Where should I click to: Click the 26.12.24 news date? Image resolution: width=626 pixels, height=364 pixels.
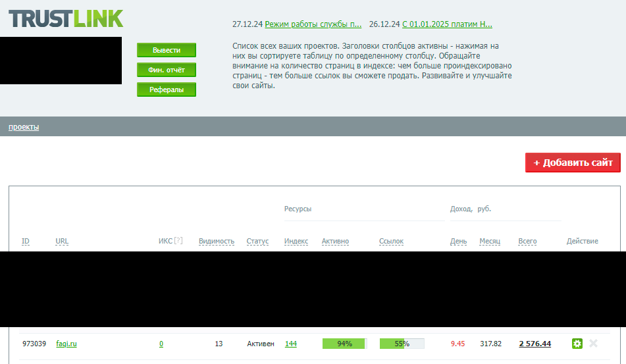[384, 24]
